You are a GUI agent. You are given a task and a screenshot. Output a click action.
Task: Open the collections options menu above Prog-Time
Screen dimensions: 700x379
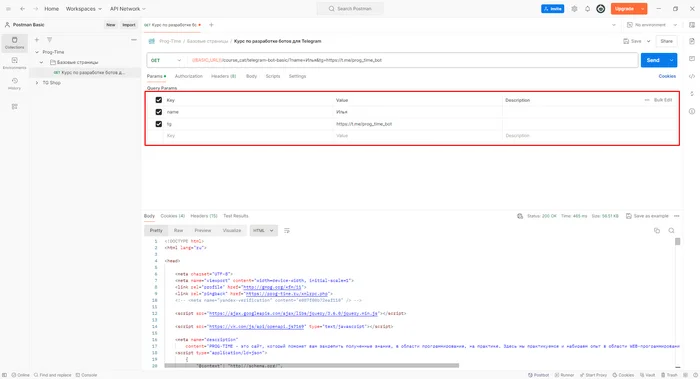(x=134, y=40)
